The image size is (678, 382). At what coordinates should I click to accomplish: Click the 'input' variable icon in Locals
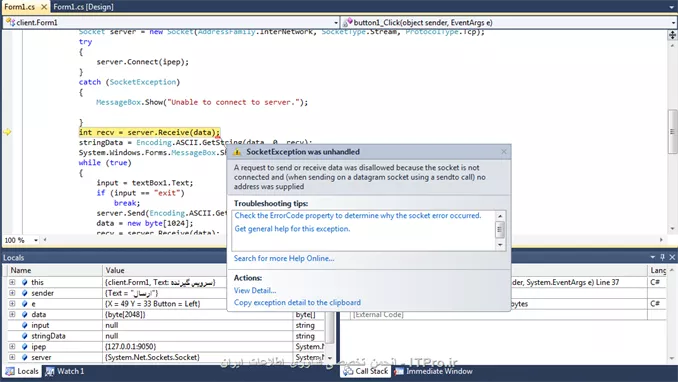tap(25, 325)
